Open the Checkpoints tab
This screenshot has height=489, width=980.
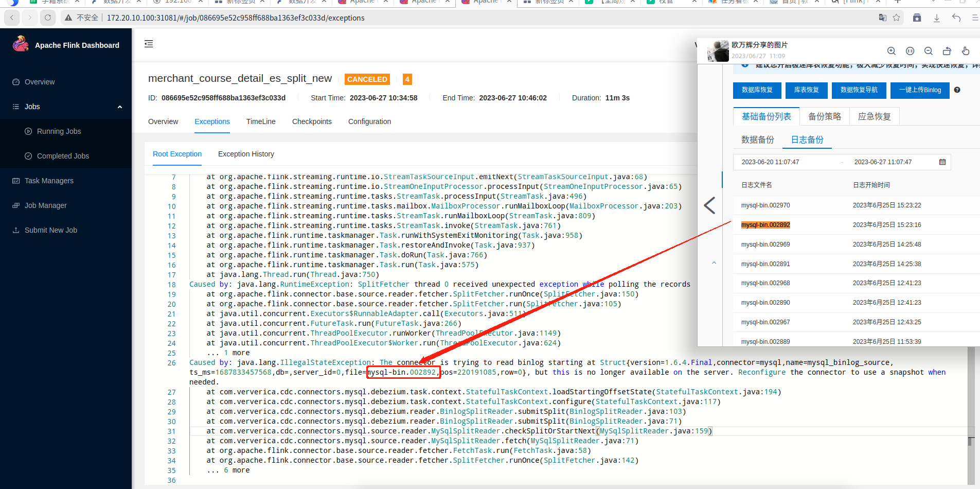(x=312, y=121)
